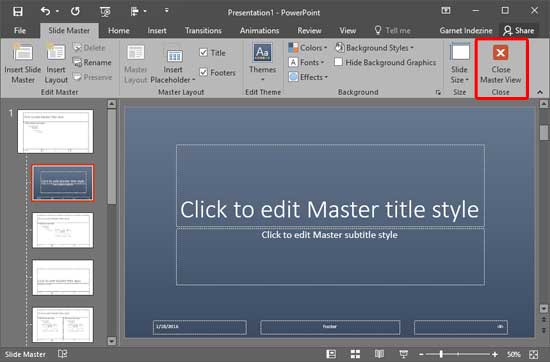Open the Background Styles menu
The height and width of the screenshot is (362, 550).
pyautogui.click(x=375, y=47)
